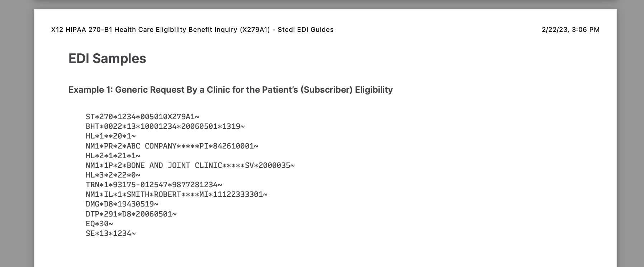644x267 pixels.
Task: Click the SMITH*ROBERT subscriber line
Action: pos(177,194)
